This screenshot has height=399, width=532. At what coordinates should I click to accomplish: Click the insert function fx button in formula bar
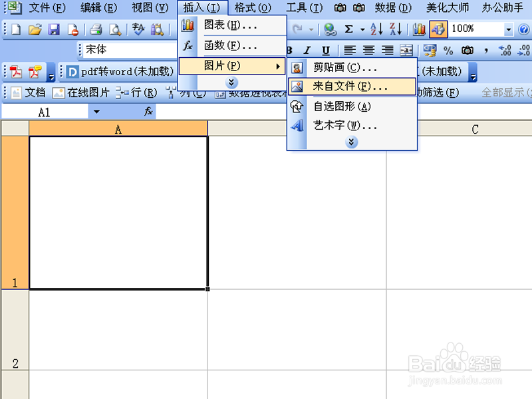point(148,111)
